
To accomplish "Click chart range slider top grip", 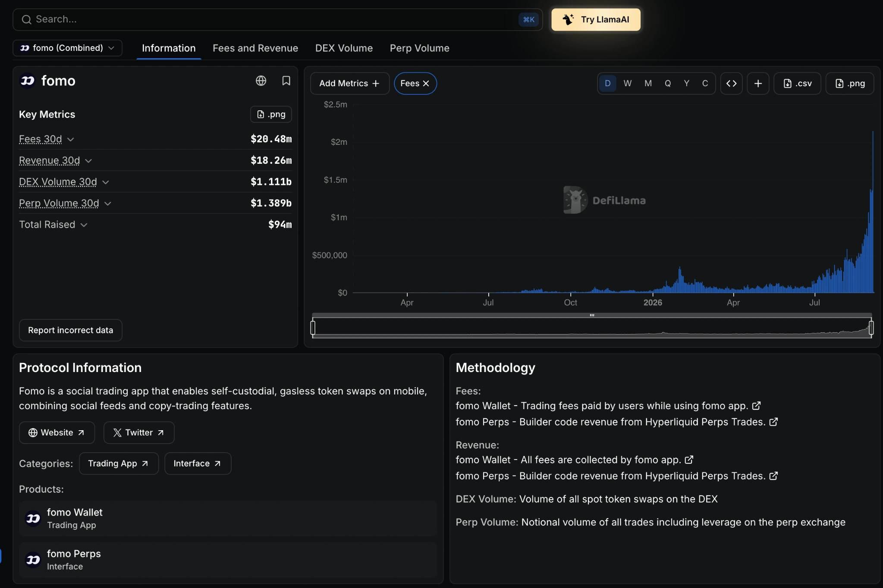I will click(592, 315).
